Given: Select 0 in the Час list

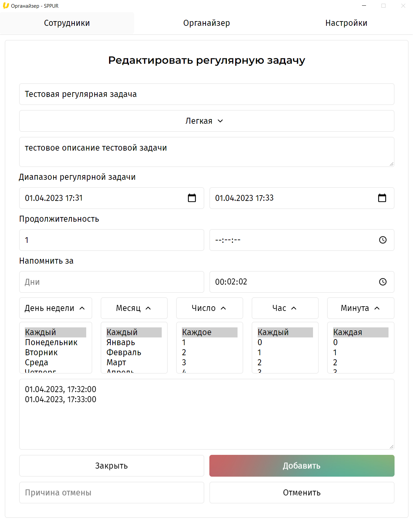Looking at the screenshot, I should pos(285,342).
